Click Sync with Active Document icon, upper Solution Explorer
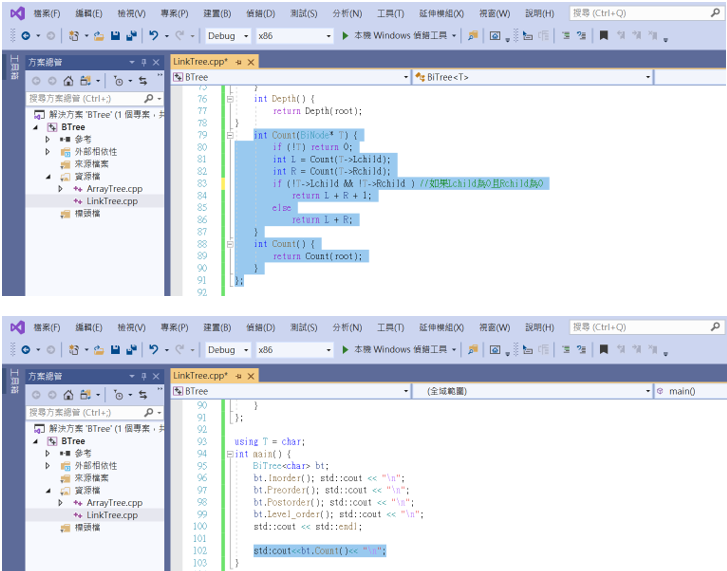Viewport: 727px width, 571px height. [143, 81]
